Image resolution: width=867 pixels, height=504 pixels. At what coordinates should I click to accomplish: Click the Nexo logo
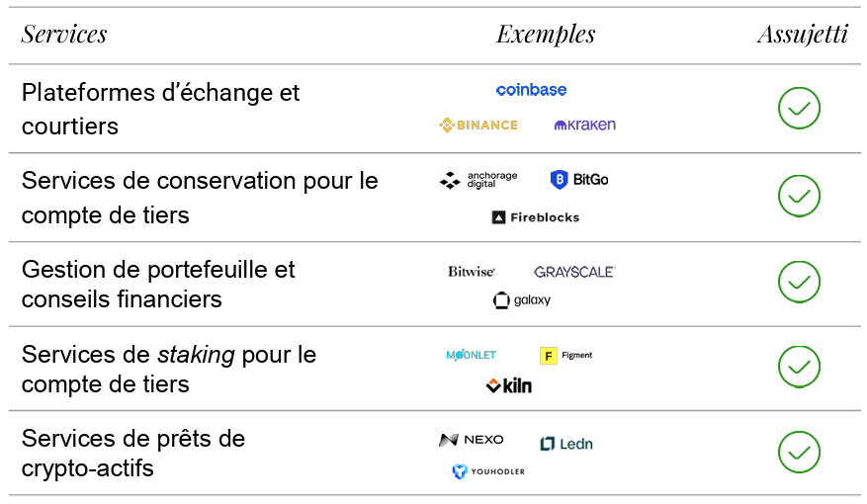pyautogui.click(x=472, y=440)
